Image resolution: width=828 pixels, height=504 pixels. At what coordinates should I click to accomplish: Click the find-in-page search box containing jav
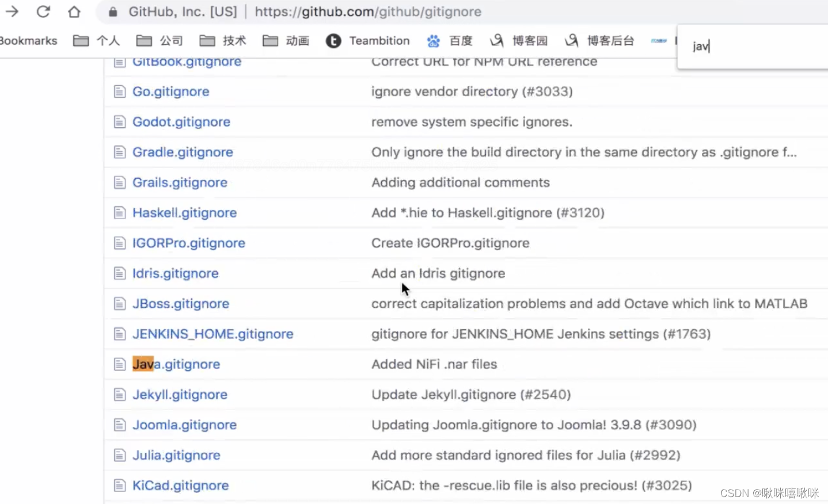(754, 47)
